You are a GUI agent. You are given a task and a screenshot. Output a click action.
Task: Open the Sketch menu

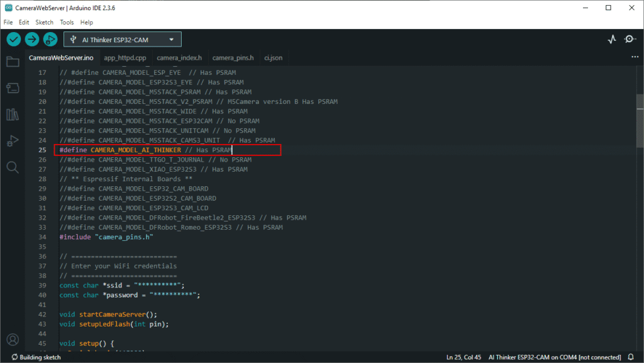pyautogui.click(x=45, y=22)
